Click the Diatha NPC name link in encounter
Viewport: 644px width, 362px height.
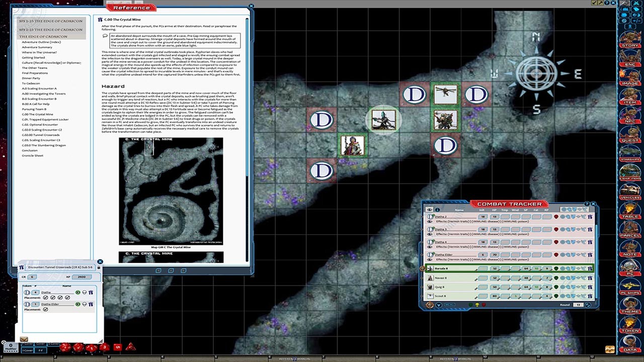pos(46,292)
